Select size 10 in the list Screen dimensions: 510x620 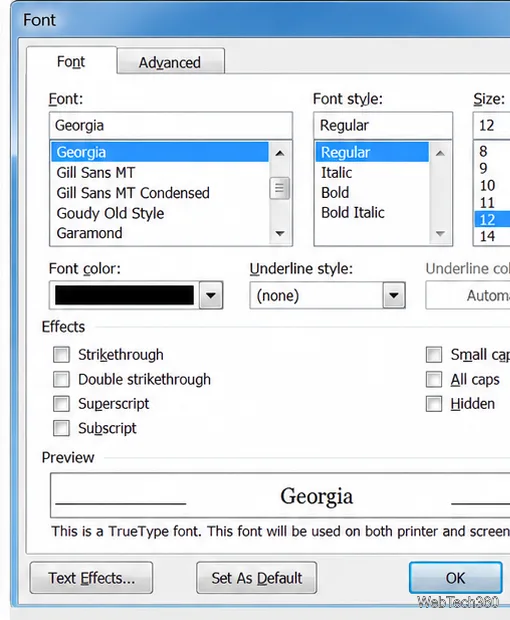(492, 185)
